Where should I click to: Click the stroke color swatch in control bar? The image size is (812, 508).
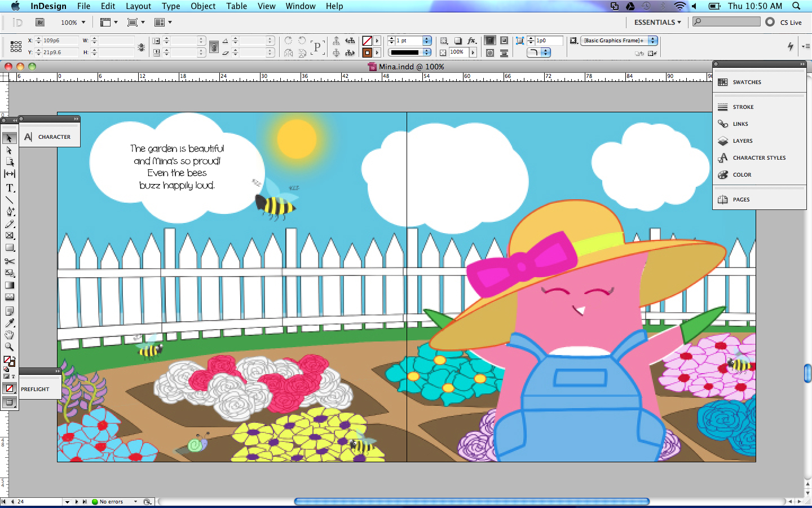click(x=367, y=52)
